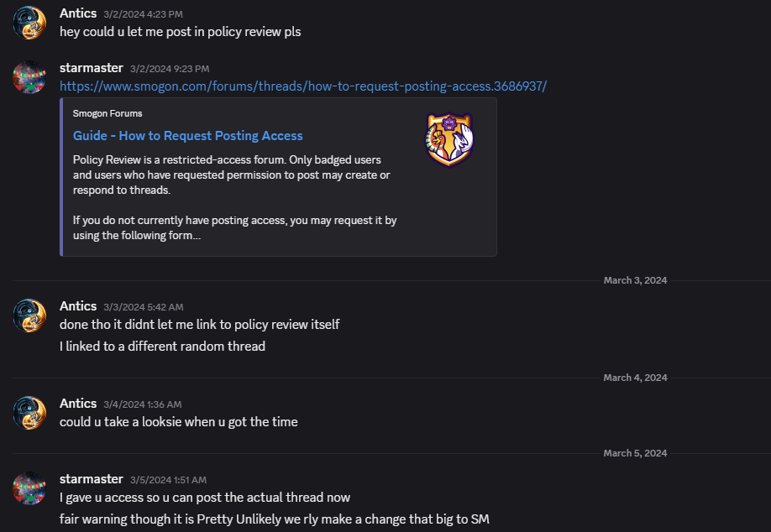Click the 3/2/2024 9:23 PM timestamp
771x532 pixels.
(170, 68)
